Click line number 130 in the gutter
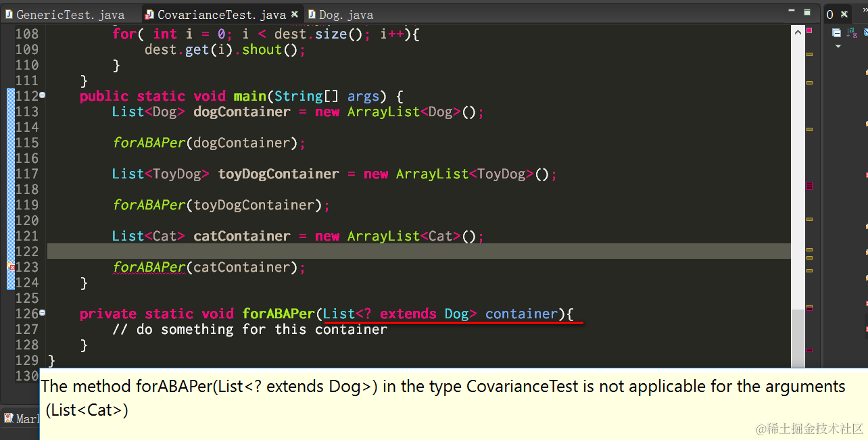The width and height of the screenshot is (868, 440). click(x=26, y=376)
